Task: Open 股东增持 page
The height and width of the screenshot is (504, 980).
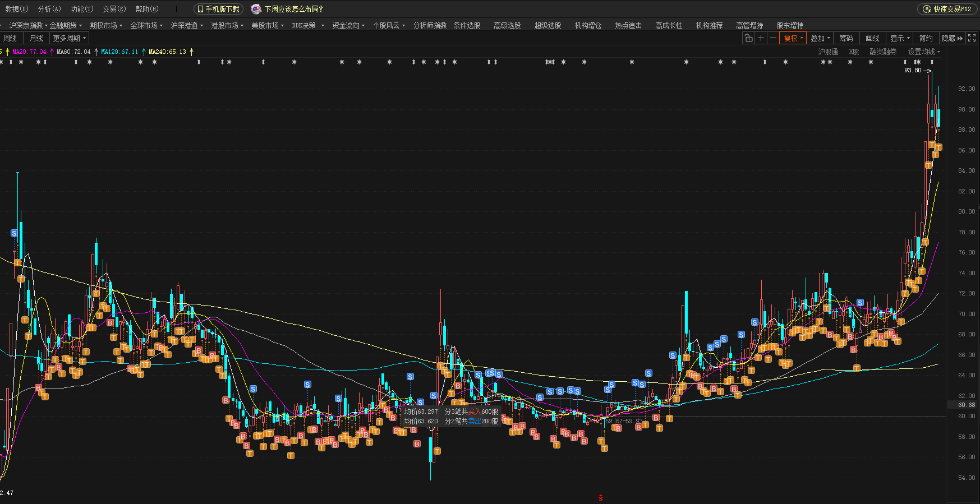Action: pos(790,25)
